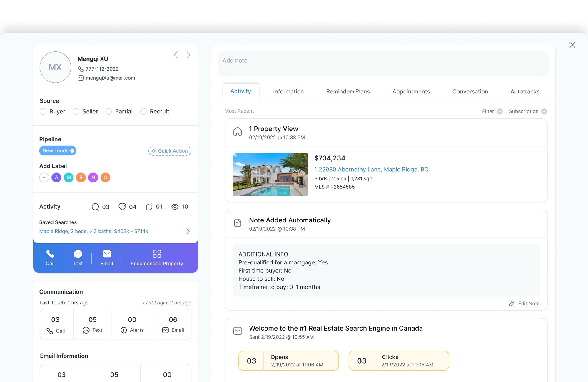The width and height of the screenshot is (588, 382).
Task: Click the house icon on Property View card
Action: [x=238, y=132]
